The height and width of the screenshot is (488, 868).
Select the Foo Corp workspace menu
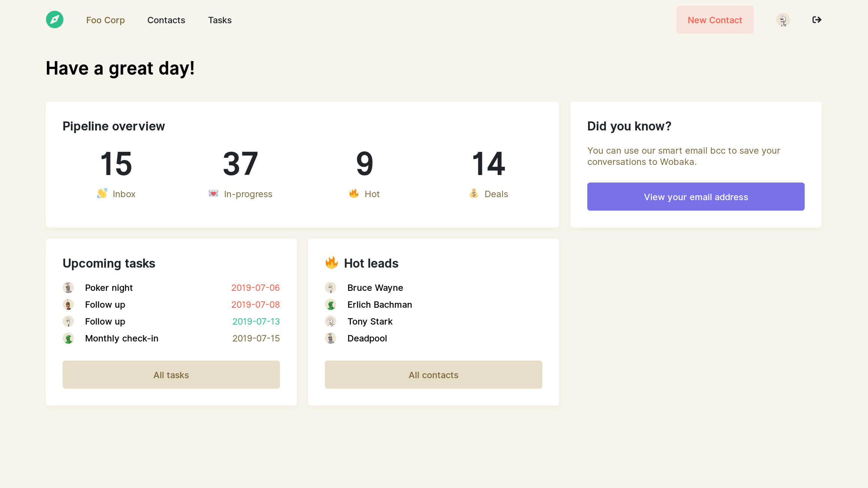tap(106, 19)
